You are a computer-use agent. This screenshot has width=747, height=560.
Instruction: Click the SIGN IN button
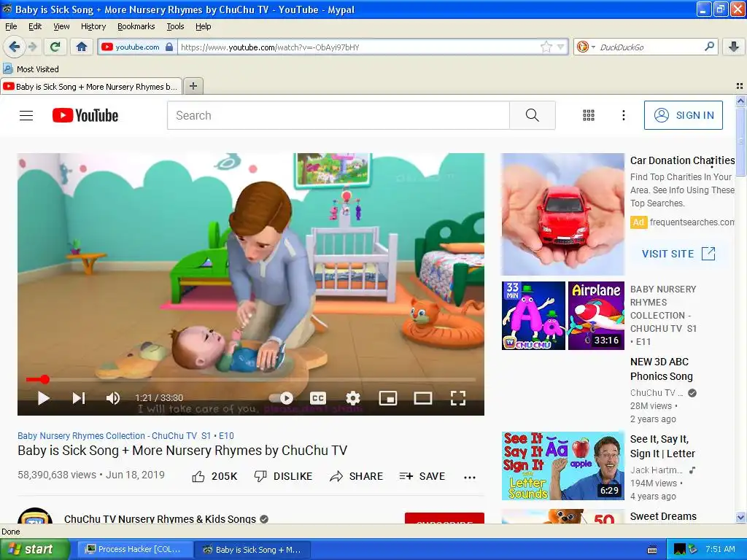[x=683, y=115]
